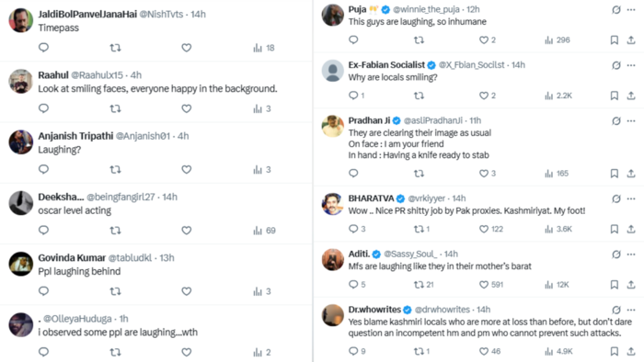
Task: Open three-dot menu on Aditi's tweet
Action: click(631, 255)
